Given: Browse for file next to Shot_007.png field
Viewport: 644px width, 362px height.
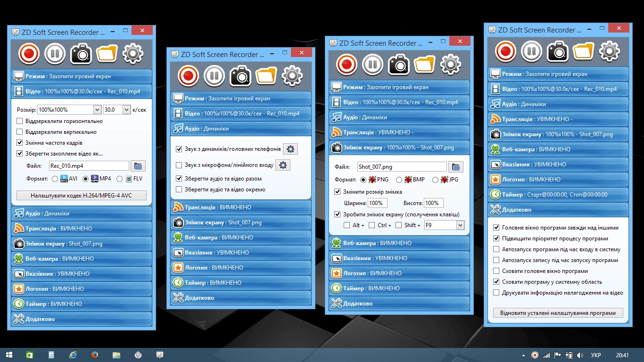Looking at the screenshot, I should [456, 166].
